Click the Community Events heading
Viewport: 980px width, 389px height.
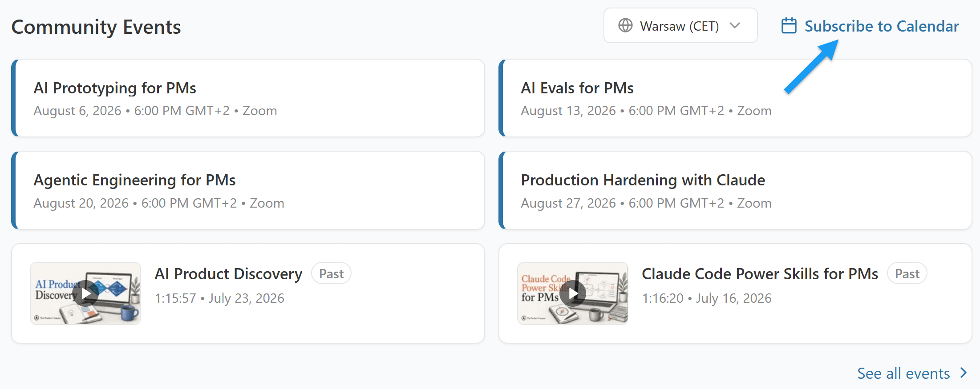(96, 27)
